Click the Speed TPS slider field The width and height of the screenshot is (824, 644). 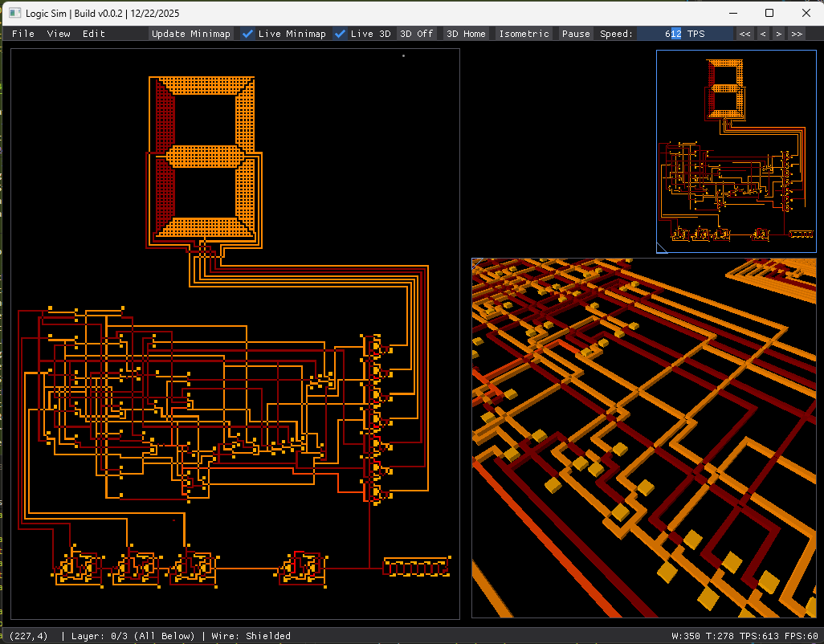click(x=684, y=34)
